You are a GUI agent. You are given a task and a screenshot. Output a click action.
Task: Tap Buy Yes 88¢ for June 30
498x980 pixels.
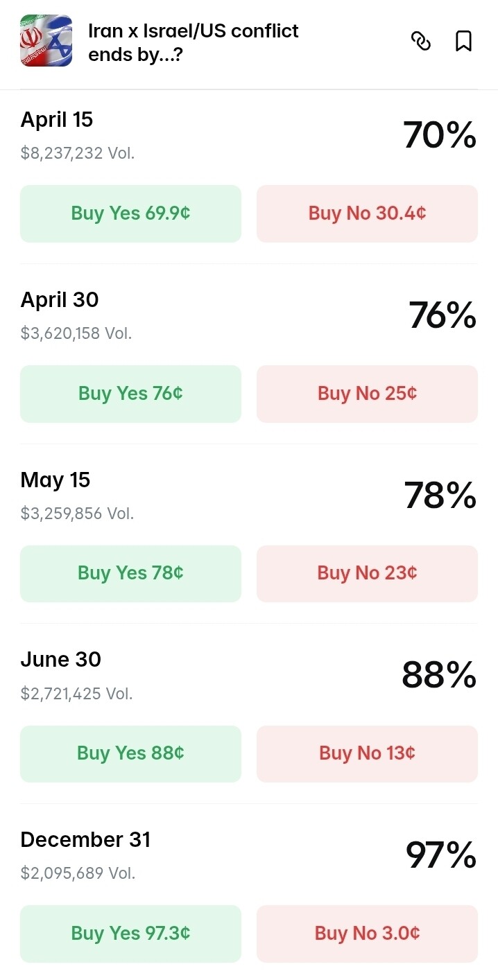point(130,753)
